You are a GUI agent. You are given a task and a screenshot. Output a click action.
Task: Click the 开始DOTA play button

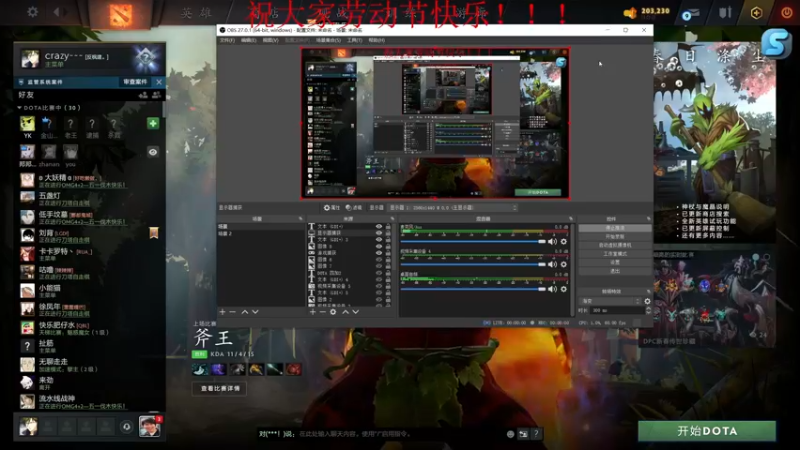707,431
